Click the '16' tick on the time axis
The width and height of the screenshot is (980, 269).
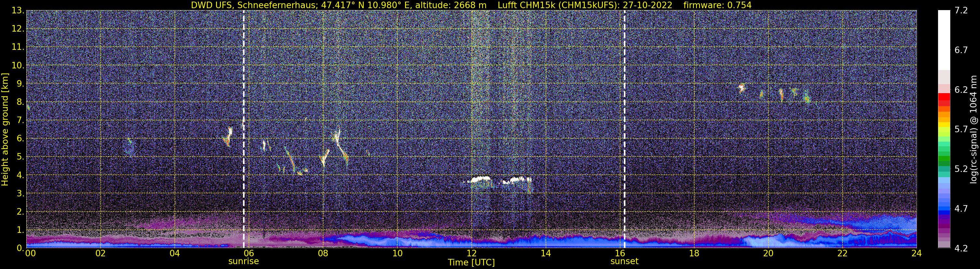tap(620, 253)
